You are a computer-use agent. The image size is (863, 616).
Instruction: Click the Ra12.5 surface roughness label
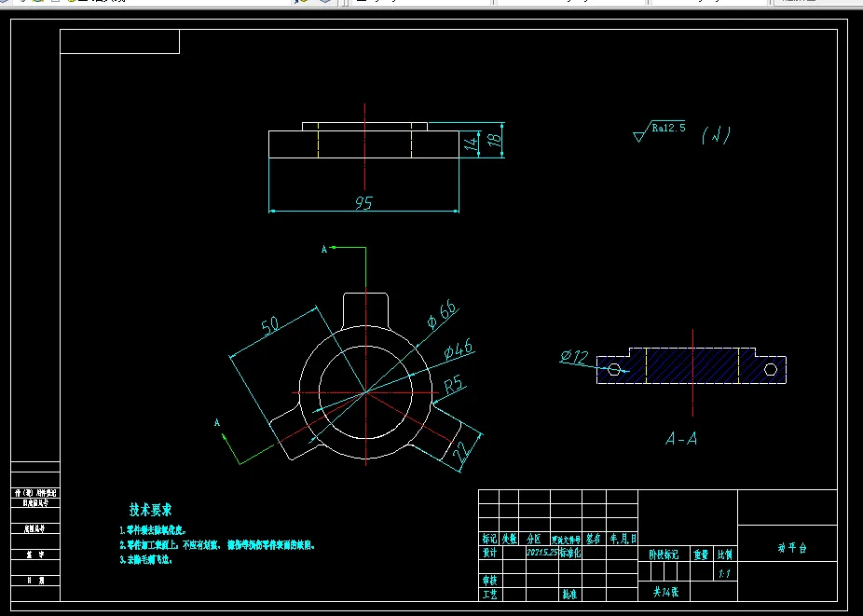coord(668,128)
